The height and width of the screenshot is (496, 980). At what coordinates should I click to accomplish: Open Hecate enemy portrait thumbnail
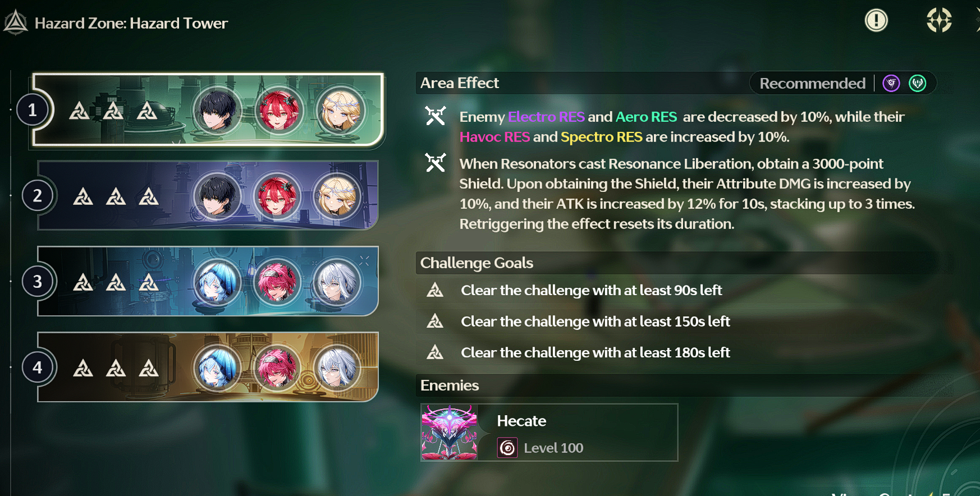point(449,433)
